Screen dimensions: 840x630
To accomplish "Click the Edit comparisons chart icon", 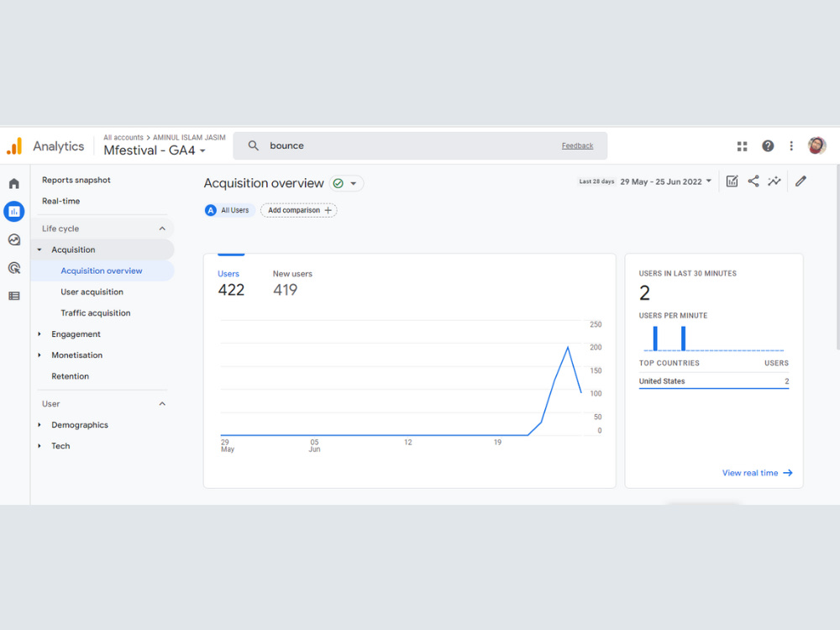I will (x=732, y=181).
